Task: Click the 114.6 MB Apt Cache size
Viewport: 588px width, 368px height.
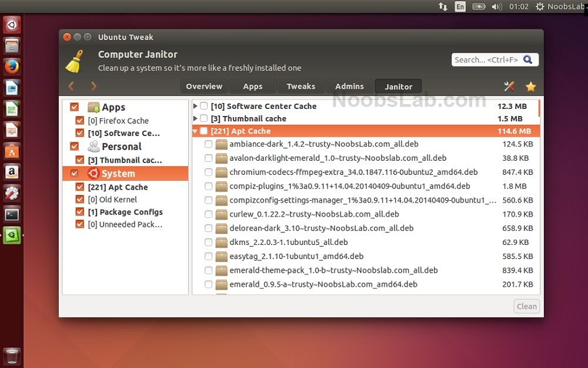Action: click(x=514, y=131)
